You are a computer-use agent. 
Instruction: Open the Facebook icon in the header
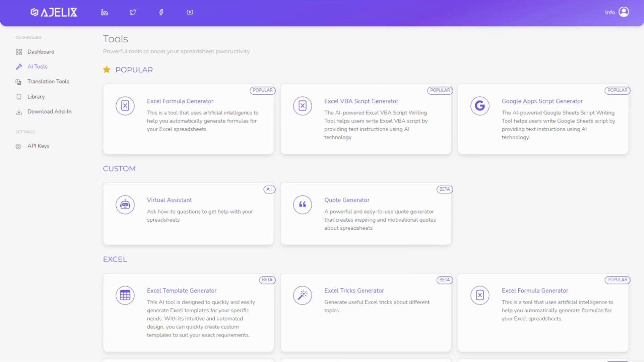pos(161,12)
